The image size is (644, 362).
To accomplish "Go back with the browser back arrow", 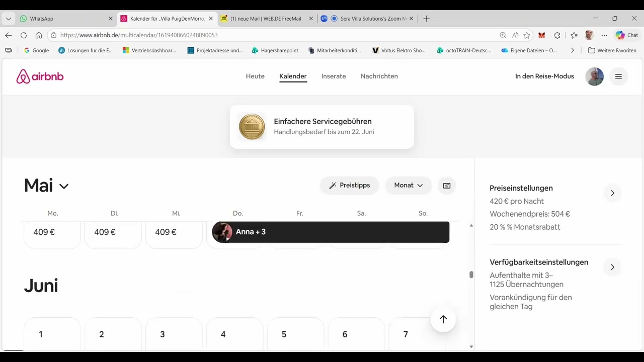I will [9, 35].
